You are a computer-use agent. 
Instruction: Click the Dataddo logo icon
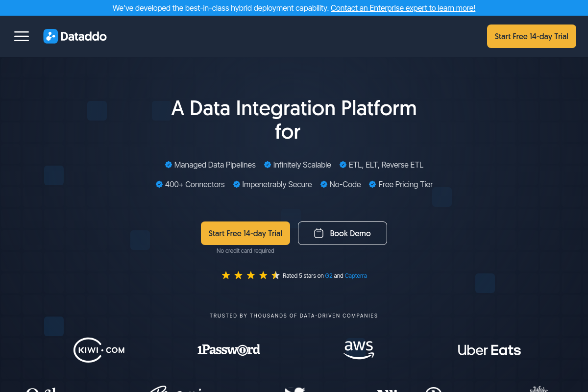50,36
